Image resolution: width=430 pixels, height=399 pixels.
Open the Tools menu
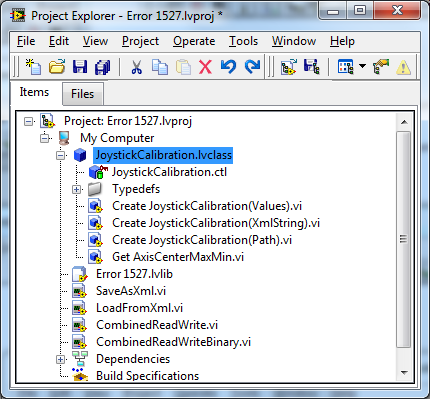pos(243,41)
